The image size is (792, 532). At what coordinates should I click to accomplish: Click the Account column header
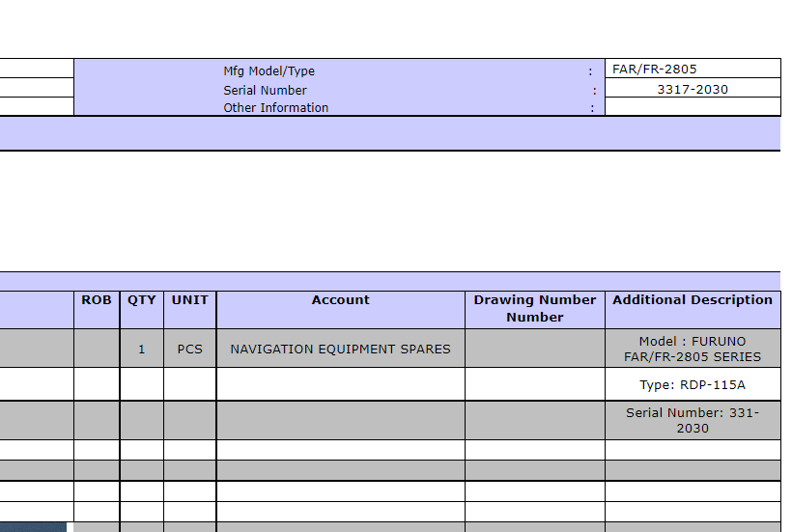(x=340, y=300)
